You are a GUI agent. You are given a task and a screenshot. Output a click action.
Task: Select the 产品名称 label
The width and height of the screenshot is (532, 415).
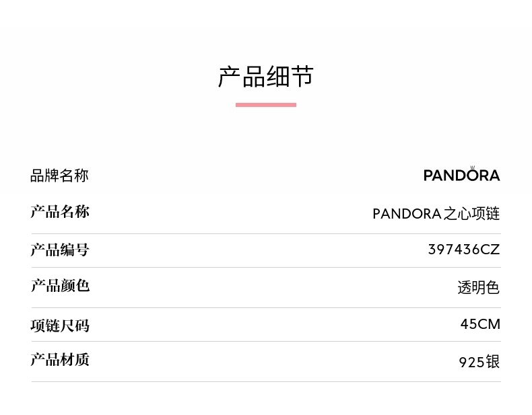point(59,213)
